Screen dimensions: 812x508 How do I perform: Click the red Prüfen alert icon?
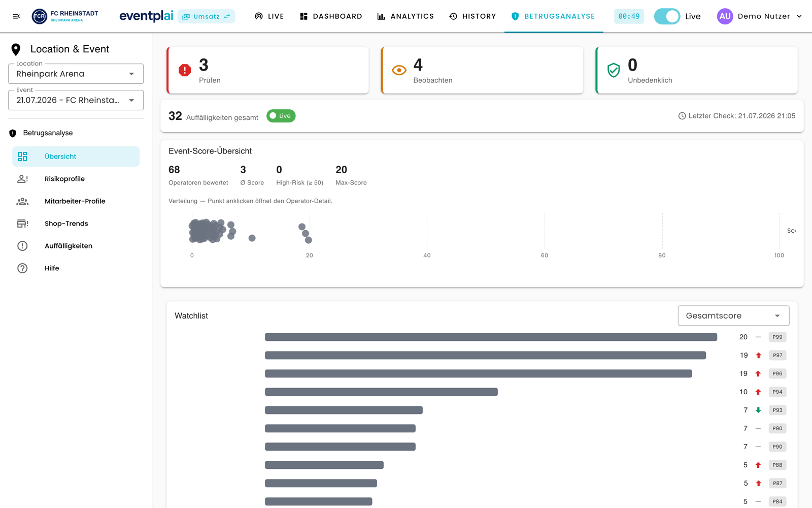tap(185, 70)
